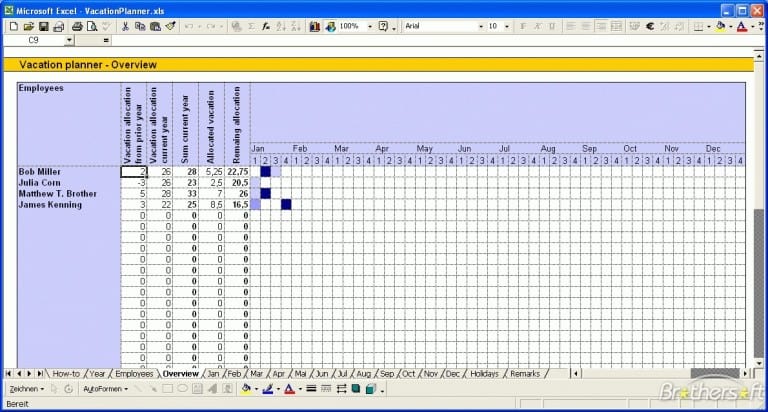Viewport: 768px width, 412px height.
Task: Expand the Name Box C9 dropdown arrow
Action: [69, 41]
